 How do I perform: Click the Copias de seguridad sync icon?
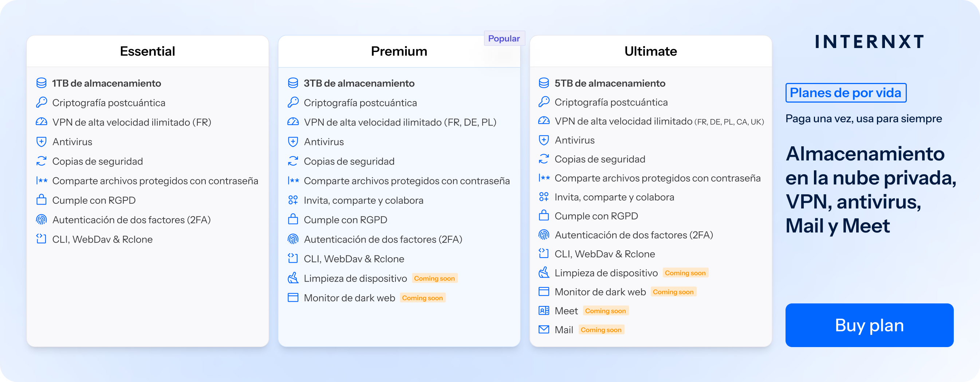41,161
